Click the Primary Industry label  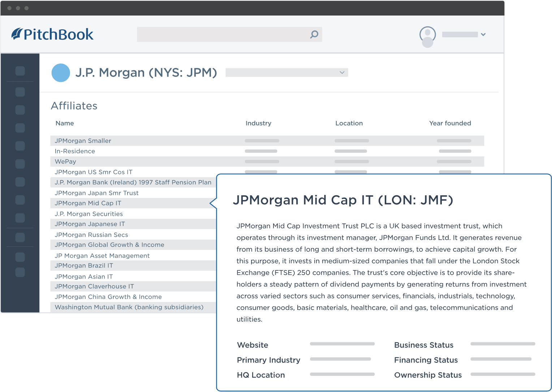[x=268, y=360]
